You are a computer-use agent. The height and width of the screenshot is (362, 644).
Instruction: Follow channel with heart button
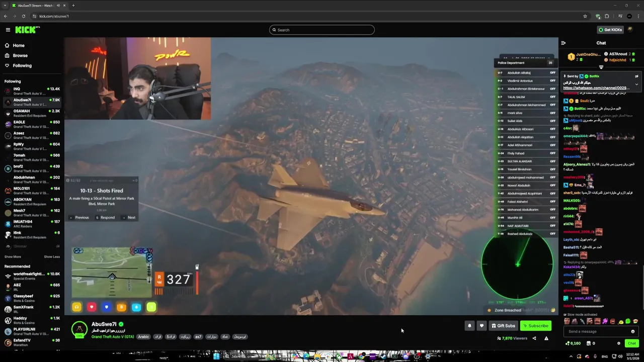coord(481,326)
